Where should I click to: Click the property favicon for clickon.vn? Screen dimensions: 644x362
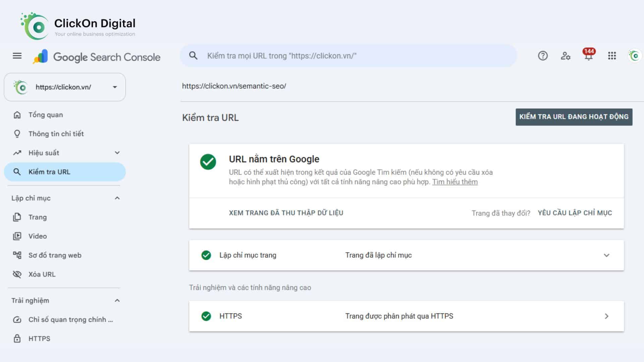[21, 87]
